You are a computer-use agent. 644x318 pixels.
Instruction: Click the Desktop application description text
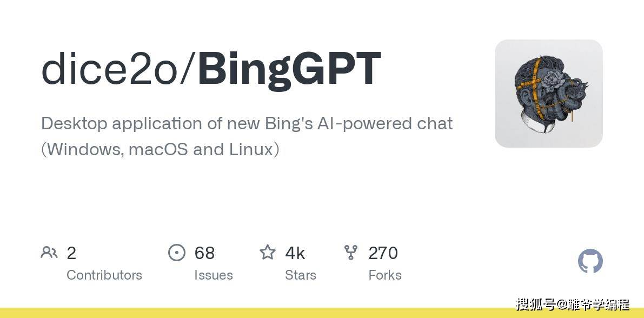coord(247,124)
